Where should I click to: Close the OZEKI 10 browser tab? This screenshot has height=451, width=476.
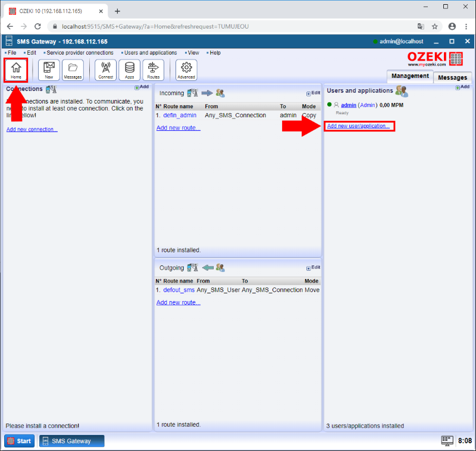[101, 11]
